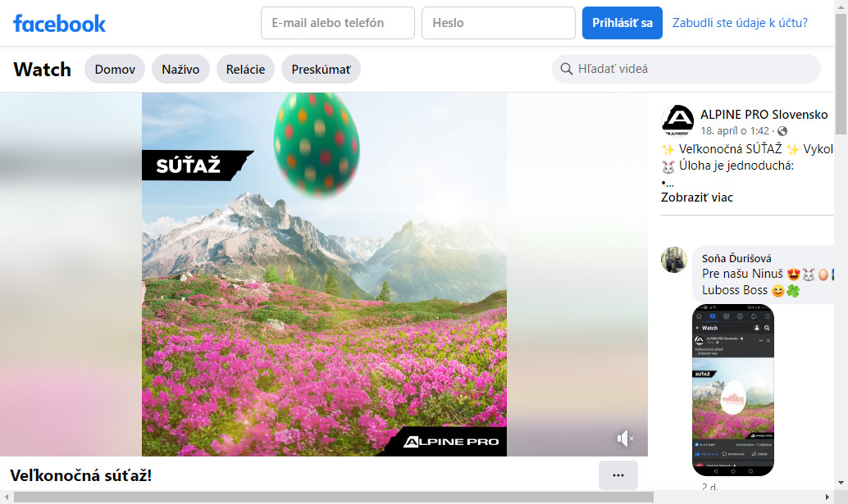Click the Easter contest video
The width and height of the screenshot is (848, 504).
(324, 275)
